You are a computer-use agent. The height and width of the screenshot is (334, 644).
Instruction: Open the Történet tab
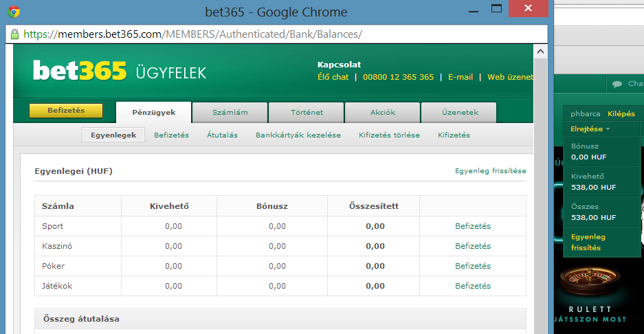point(307,112)
